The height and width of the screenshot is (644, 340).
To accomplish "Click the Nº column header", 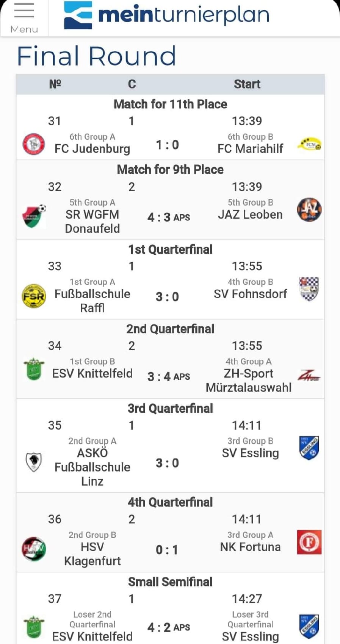I will pyautogui.click(x=55, y=84).
